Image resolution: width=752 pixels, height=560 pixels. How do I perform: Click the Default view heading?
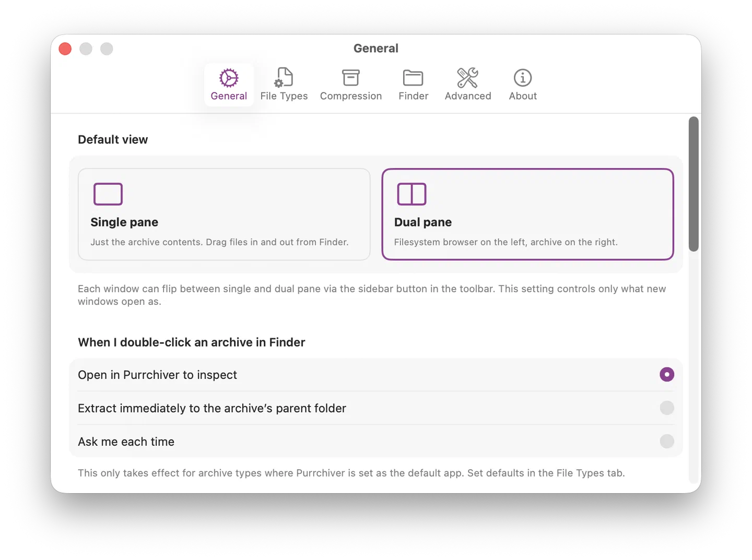(x=113, y=140)
